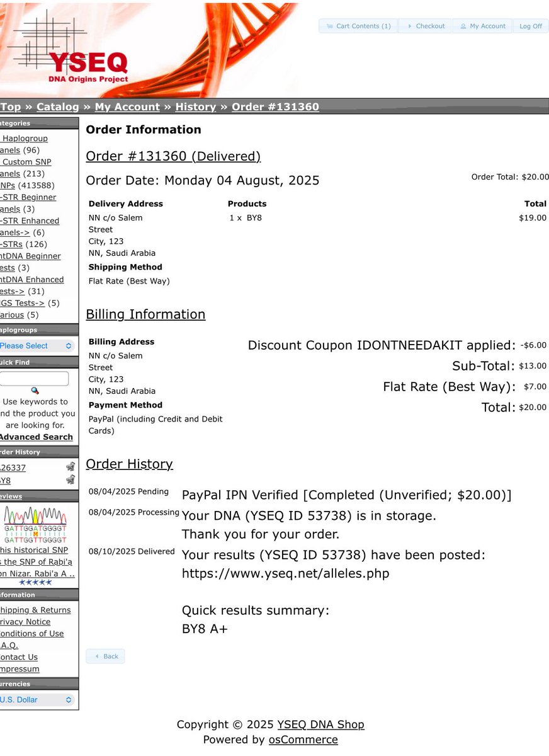
Task: Click the alleles.php results URL text
Action: (x=285, y=574)
